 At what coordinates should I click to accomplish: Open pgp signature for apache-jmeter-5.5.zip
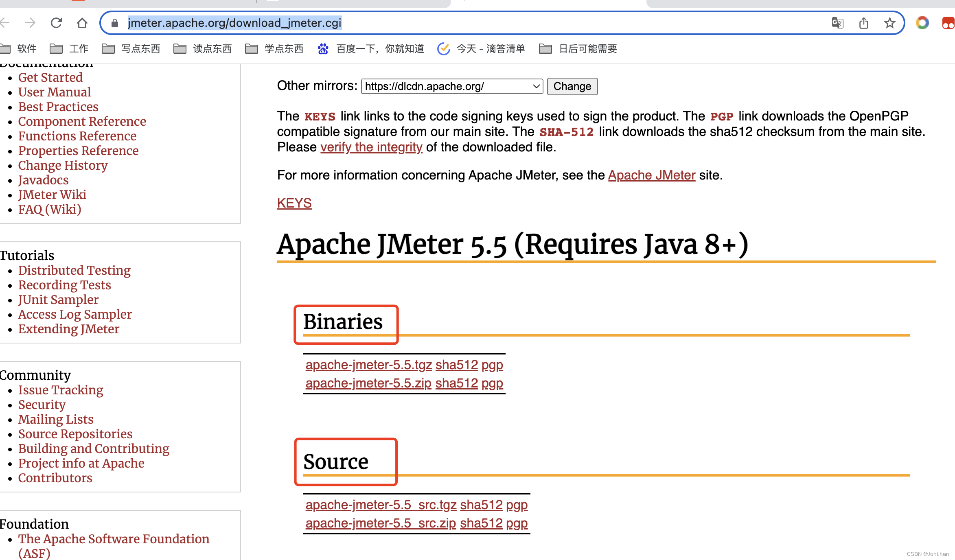click(x=492, y=383)
